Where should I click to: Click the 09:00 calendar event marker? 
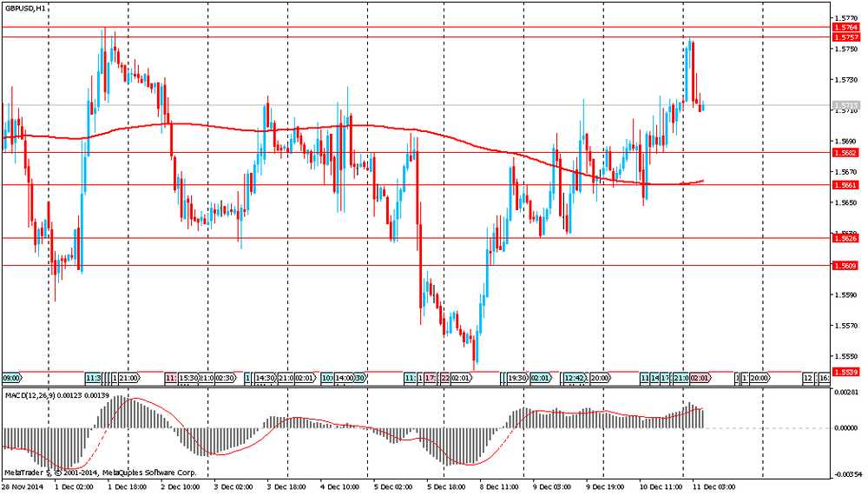[11, 379]
